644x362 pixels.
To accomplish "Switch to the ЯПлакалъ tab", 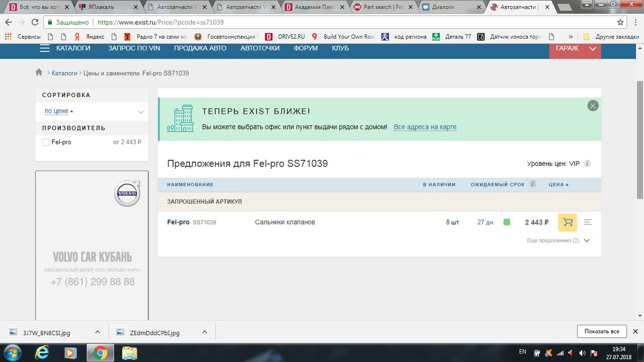I will tap(108, 7).
